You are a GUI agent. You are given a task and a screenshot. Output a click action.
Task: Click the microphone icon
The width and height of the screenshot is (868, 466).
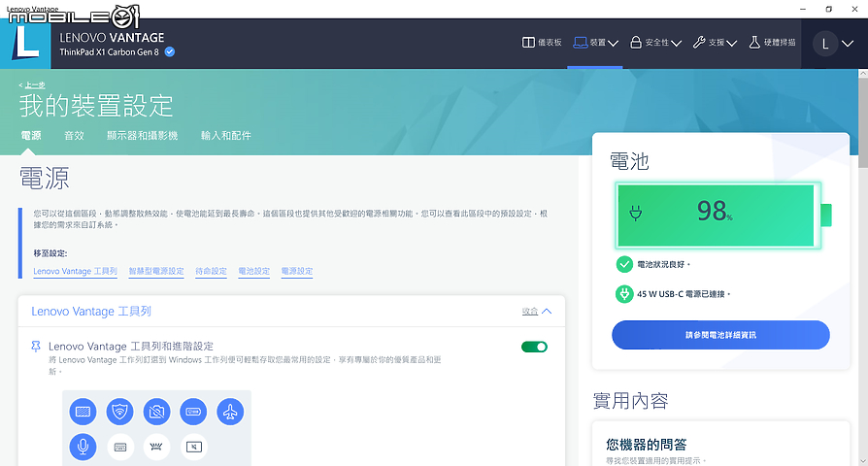pos(83,447)
